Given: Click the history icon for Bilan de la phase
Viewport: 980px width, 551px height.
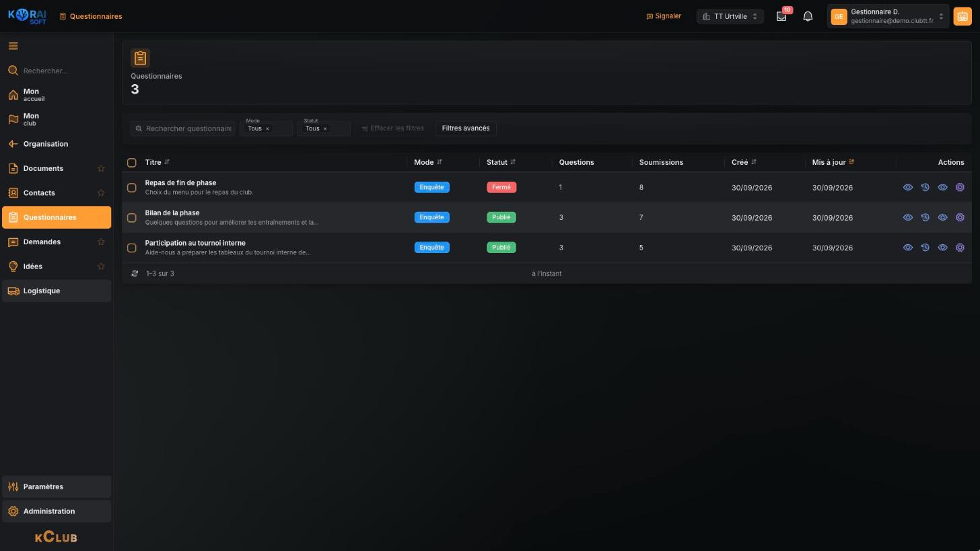Looking at the screenshot, I should coord(925,217).
